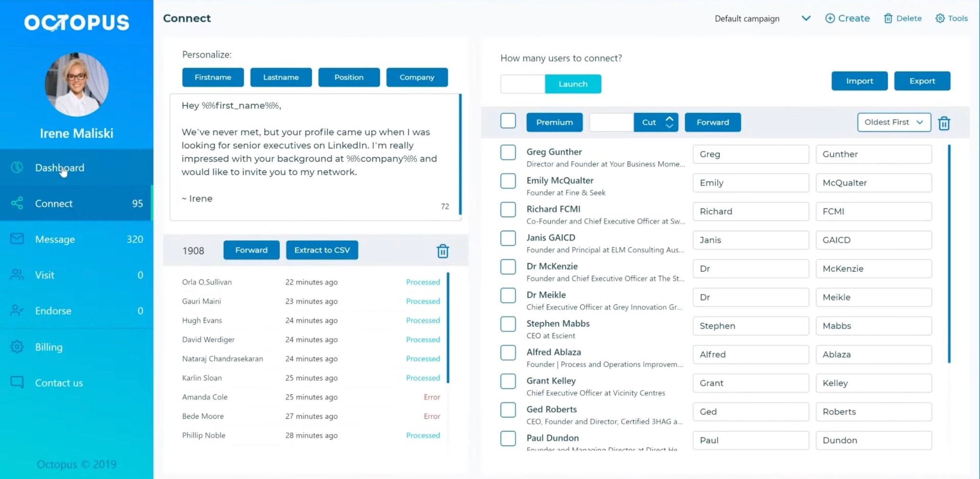Viewport: 980px width, 479px height.
Task: Check the box for Richard FCMI
Action: 508,210
